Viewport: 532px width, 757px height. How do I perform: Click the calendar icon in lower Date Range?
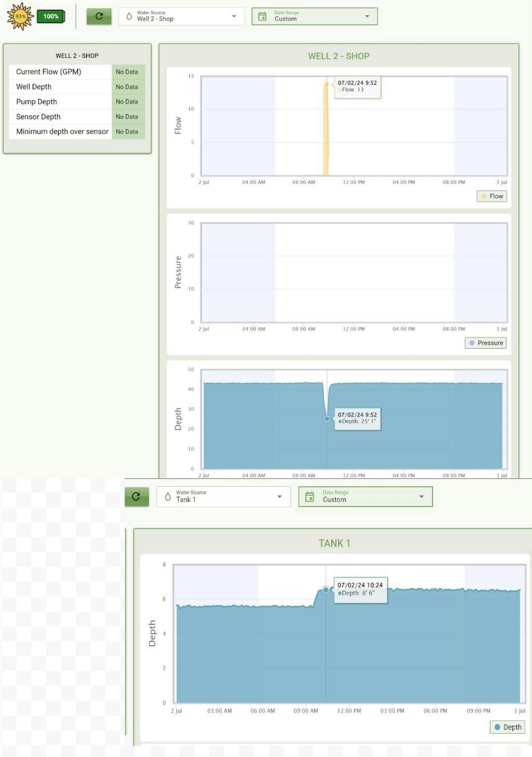coord(310,497)
